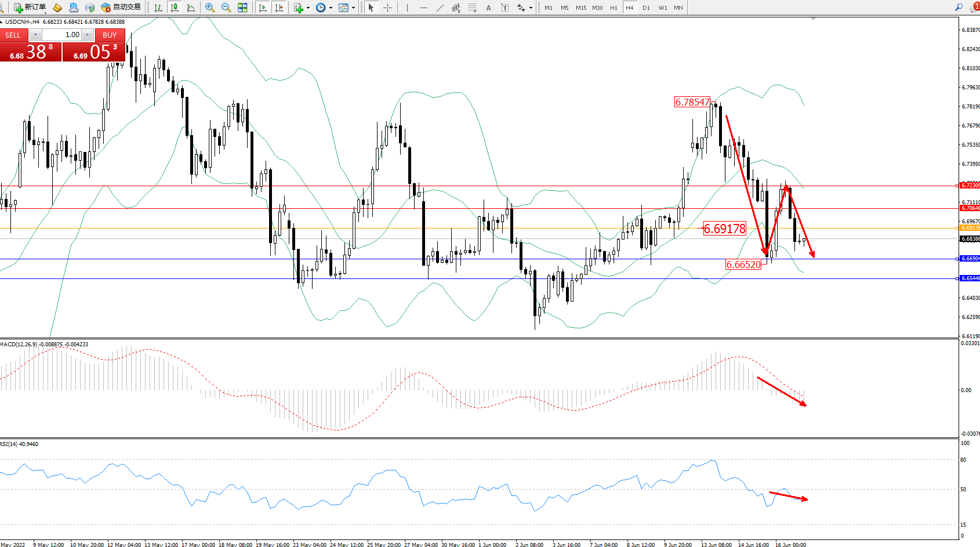Open the indicators list dropdown arrow
Screen dimensions: 980x547
pyautogui.click(x=308, y=8)
